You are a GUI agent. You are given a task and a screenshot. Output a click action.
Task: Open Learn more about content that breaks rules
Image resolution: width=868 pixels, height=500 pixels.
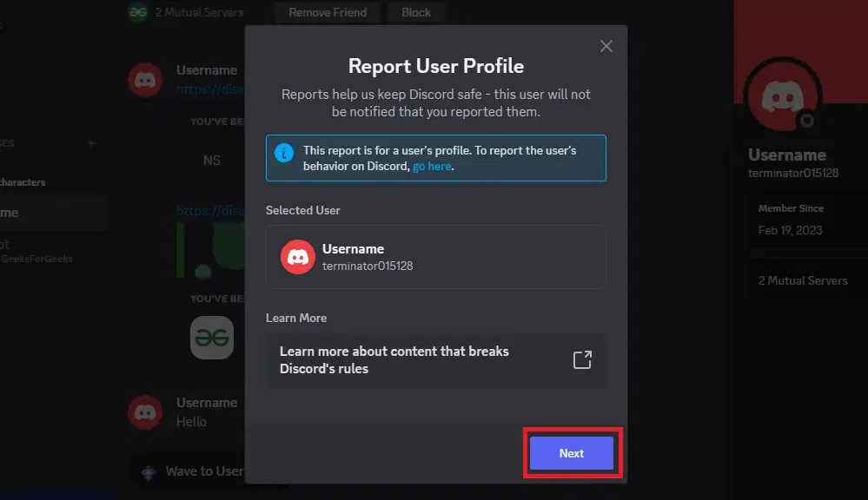click(435, 360)
